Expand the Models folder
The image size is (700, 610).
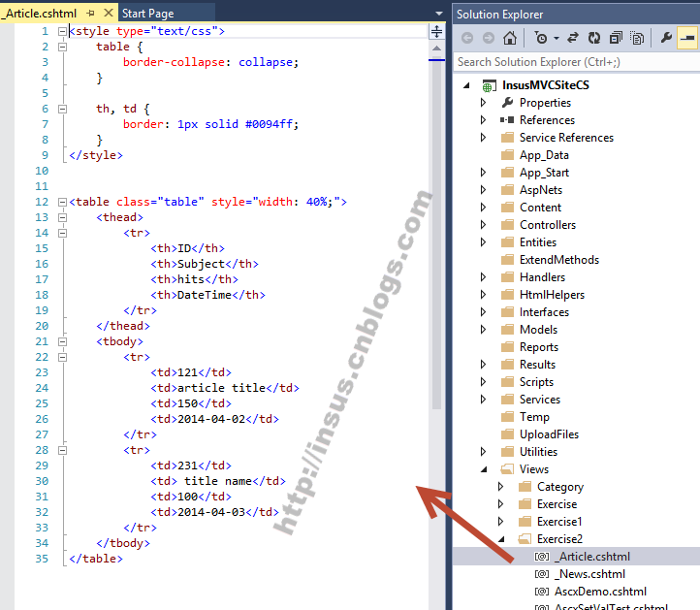click(483, 330)
